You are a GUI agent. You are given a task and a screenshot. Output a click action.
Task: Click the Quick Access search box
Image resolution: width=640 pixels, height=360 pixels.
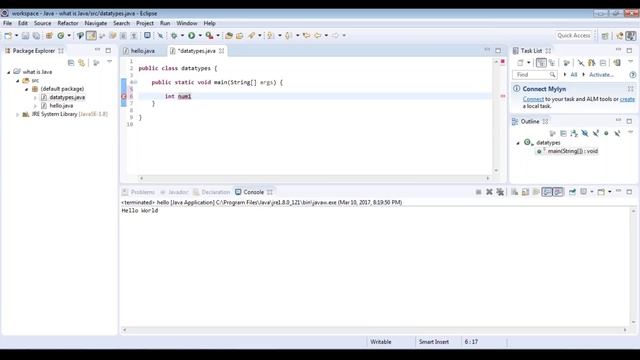click(573, 36)
